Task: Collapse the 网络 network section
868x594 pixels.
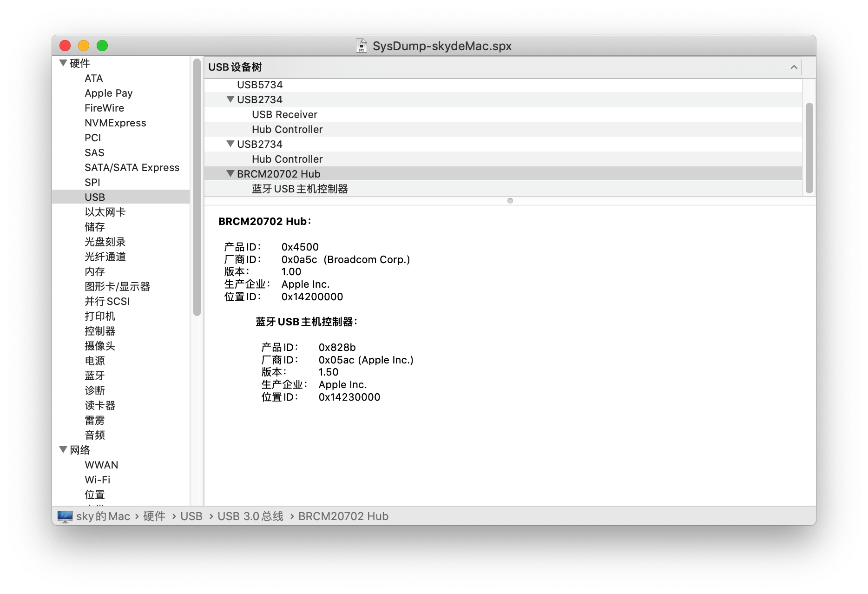Action: pyautogui.click(x=63, y=449)
